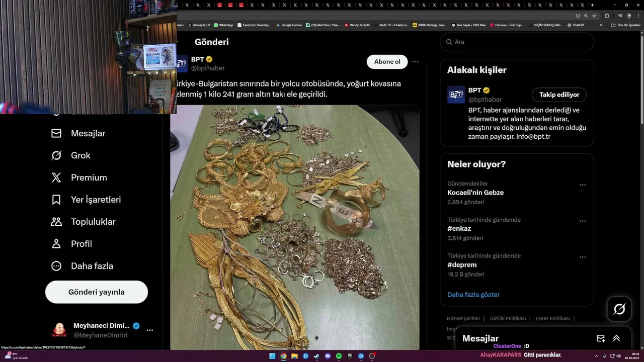Screen dimensions: 644x362
Task: Compose new message in Mesajlar drawer
Action: (x=601, y=338)
